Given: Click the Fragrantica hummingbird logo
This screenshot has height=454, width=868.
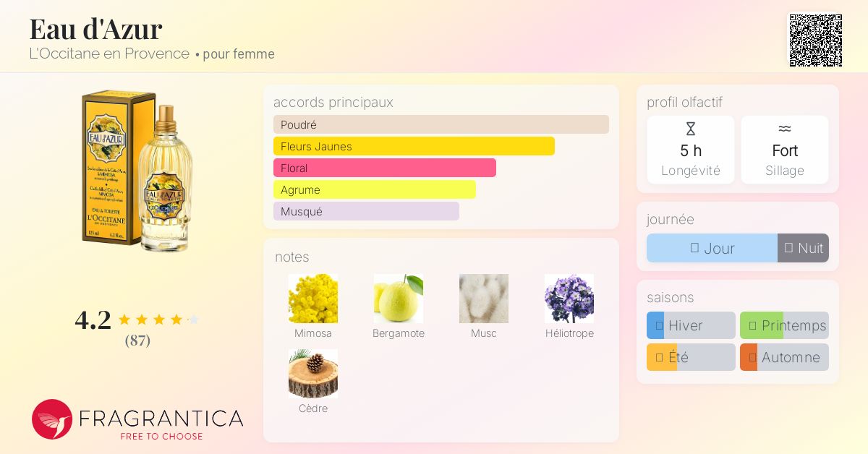Looking at the screenshot, I should (x=52, y=419).
